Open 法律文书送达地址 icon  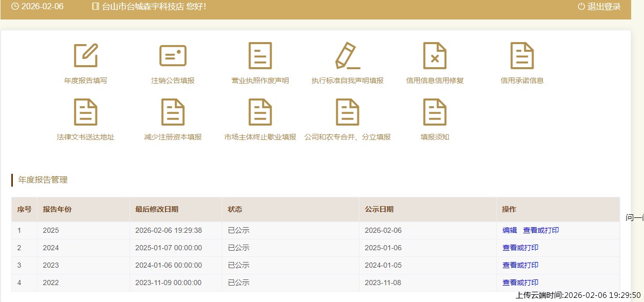[x=86, y=112]
